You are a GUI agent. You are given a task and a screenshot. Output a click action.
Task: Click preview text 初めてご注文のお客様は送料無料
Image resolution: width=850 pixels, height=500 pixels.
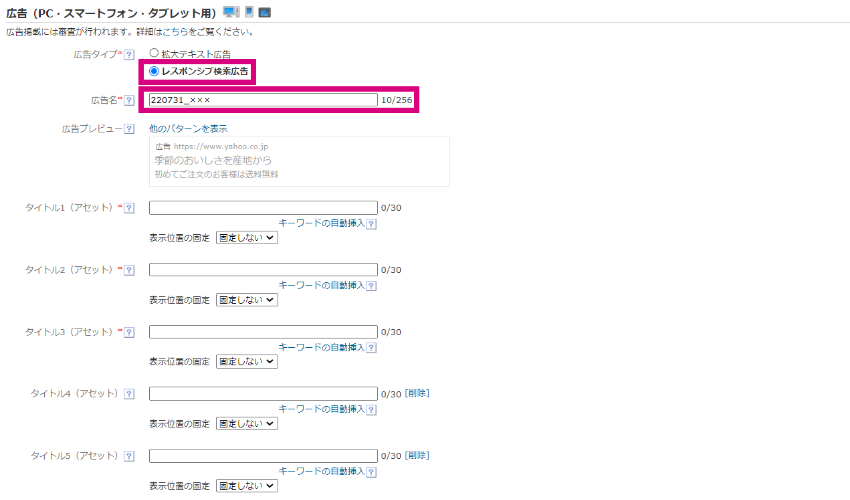pos(216,175)
